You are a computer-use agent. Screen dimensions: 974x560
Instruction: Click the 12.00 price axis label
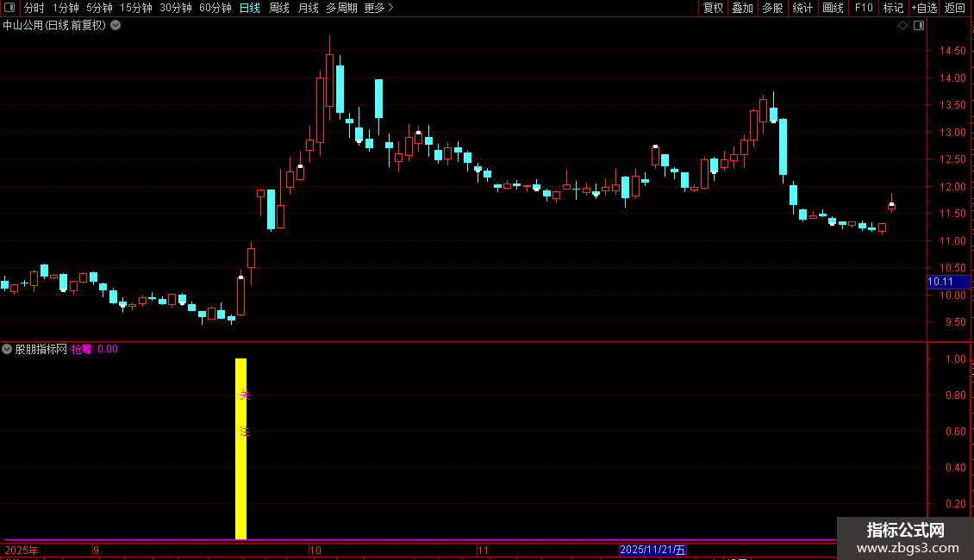[952, 186]
